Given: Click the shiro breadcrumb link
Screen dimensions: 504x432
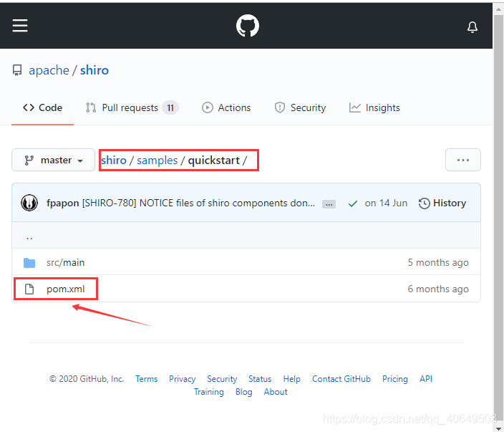Looking at the screenshot, I should coord(114,160).
